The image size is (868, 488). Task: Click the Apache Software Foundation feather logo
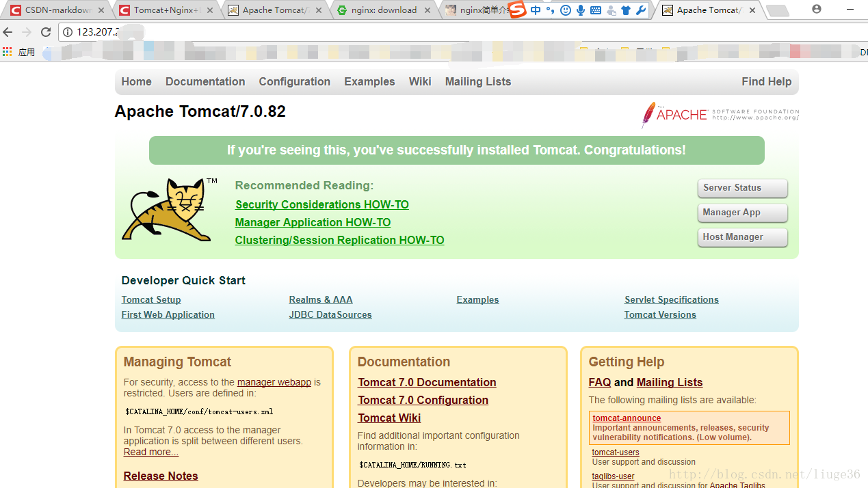720,114
